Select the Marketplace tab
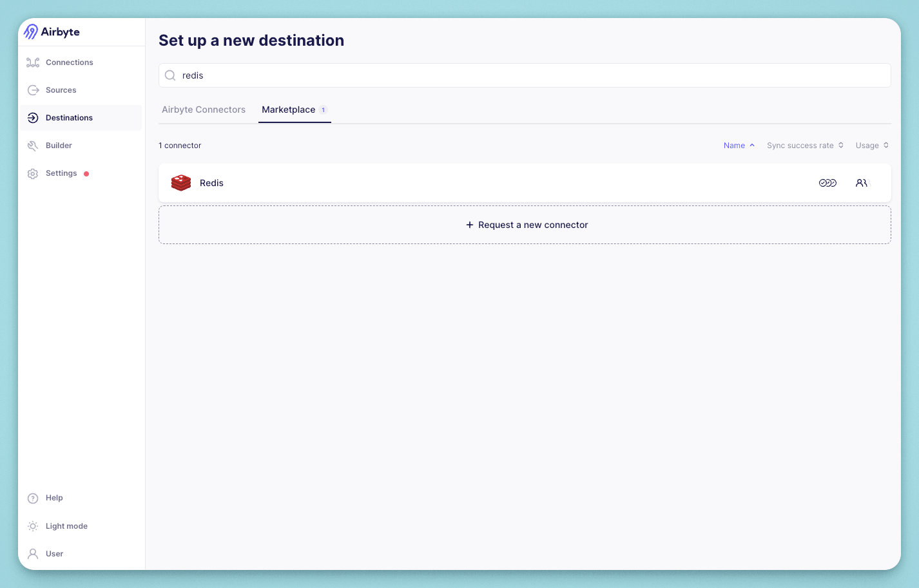 [x=295, y=109]
